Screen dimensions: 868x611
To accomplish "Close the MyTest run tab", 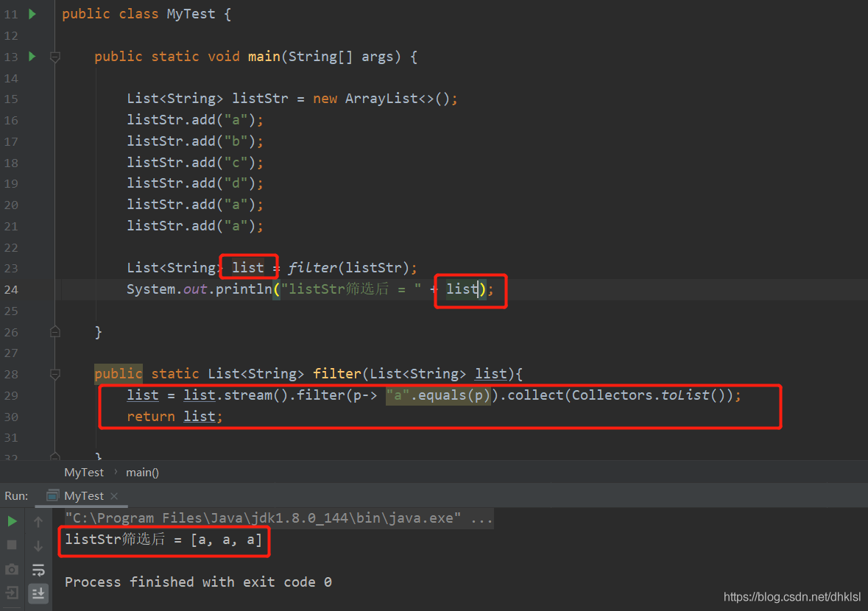I will (x=114, y=496).
